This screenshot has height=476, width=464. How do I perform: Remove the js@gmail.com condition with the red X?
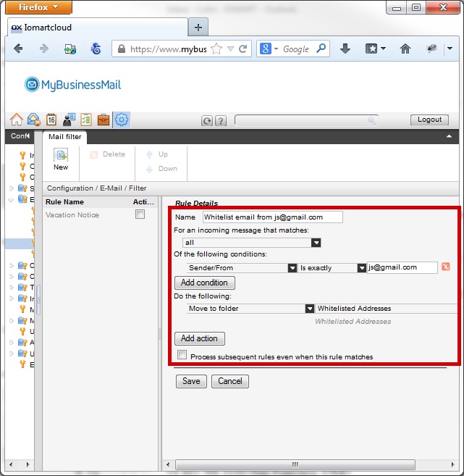(446, 267)
